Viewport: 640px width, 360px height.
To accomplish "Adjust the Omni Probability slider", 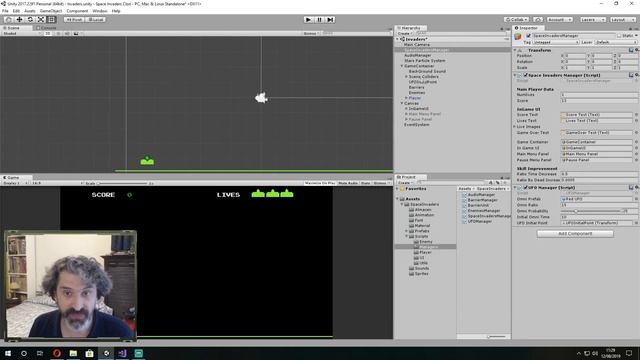I will (590, 211).
